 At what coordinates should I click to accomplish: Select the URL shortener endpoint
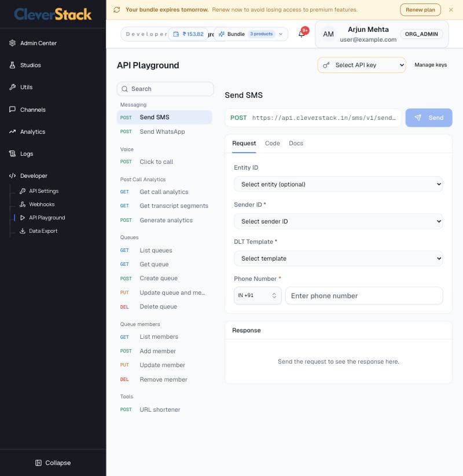164,409
